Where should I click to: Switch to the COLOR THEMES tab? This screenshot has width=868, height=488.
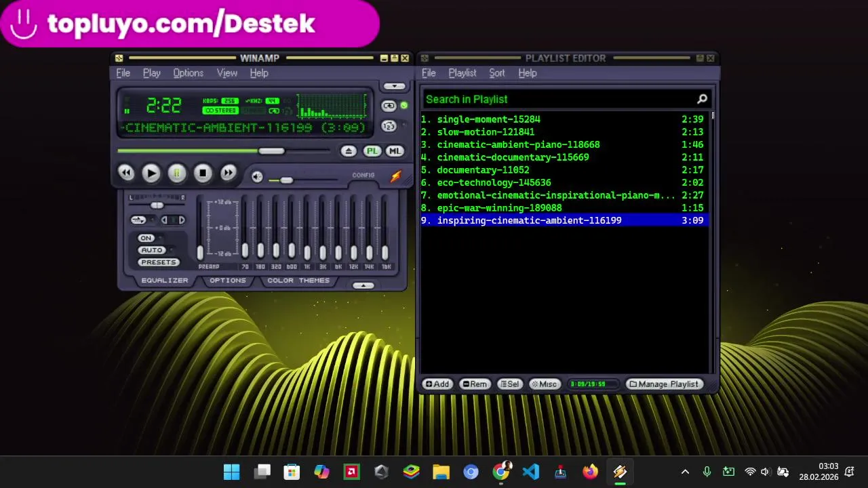tap(298, 281)
